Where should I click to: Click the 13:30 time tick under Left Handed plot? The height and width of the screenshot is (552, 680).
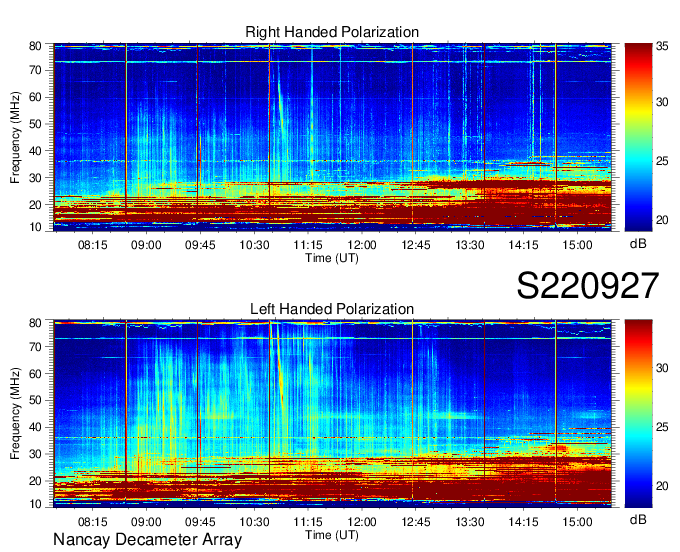(x=470, y=521)
